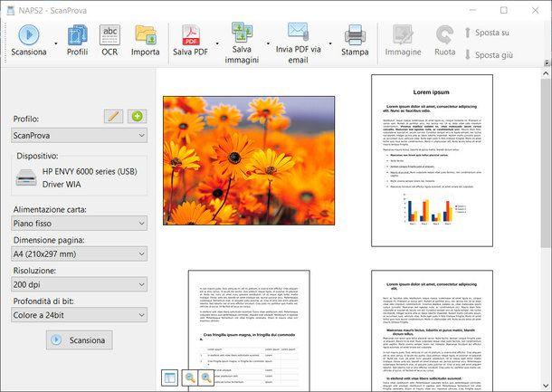Viewport: 552px width, 392px height.
Task: Move selected page up with Sposta su
Action: click(487, 33)
